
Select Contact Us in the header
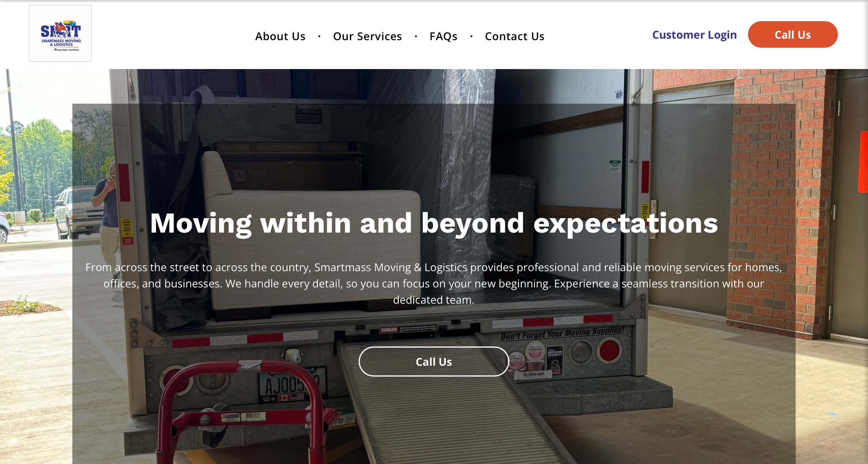tap(514, 36)
